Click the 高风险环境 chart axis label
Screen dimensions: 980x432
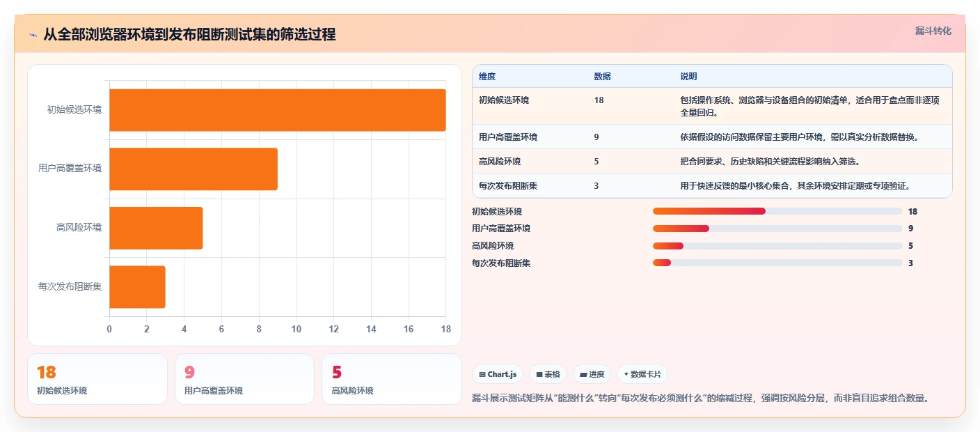coord(79,227)
